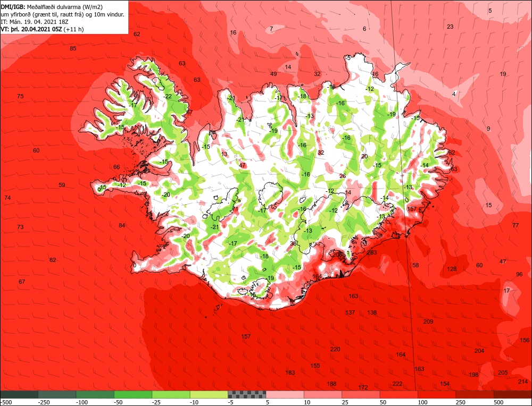Click the '-50' legend scale label
The width and height of the screenshot is (532, 406).
pos(119,402)
